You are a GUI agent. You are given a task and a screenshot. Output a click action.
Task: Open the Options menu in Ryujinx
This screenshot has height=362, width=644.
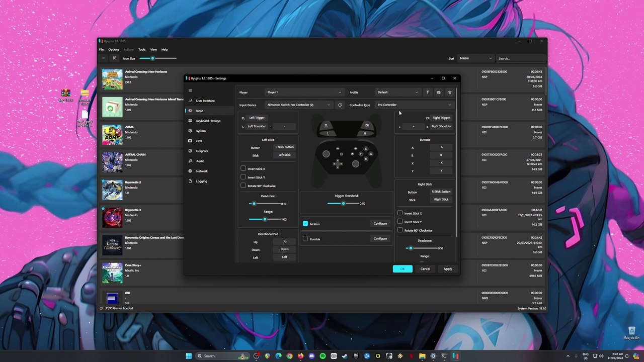114,49
